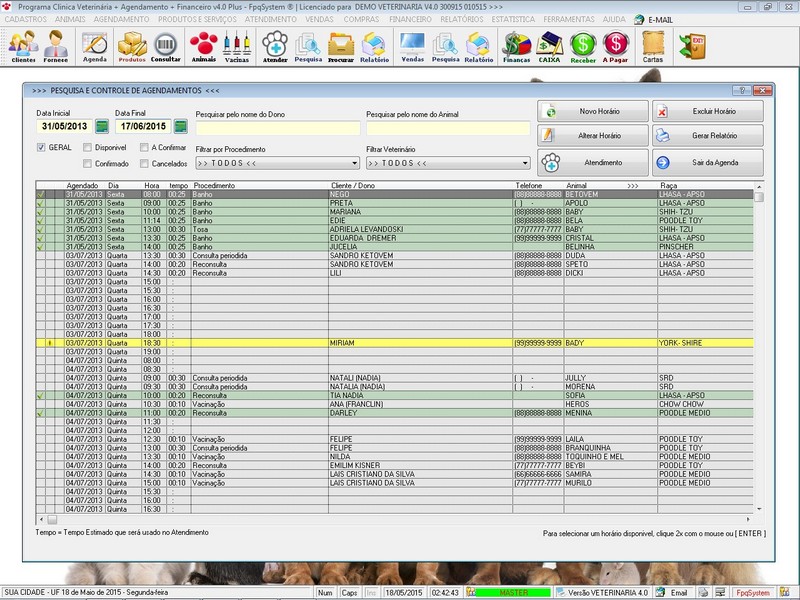The image size is (800, 600).
Task: Click the >>> column header expander
Action: (633, 186)
